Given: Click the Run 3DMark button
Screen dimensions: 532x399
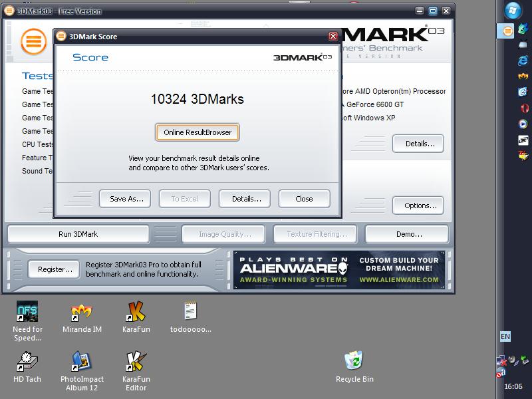Looking at the screenshot, I should click(x=78, y=234).
